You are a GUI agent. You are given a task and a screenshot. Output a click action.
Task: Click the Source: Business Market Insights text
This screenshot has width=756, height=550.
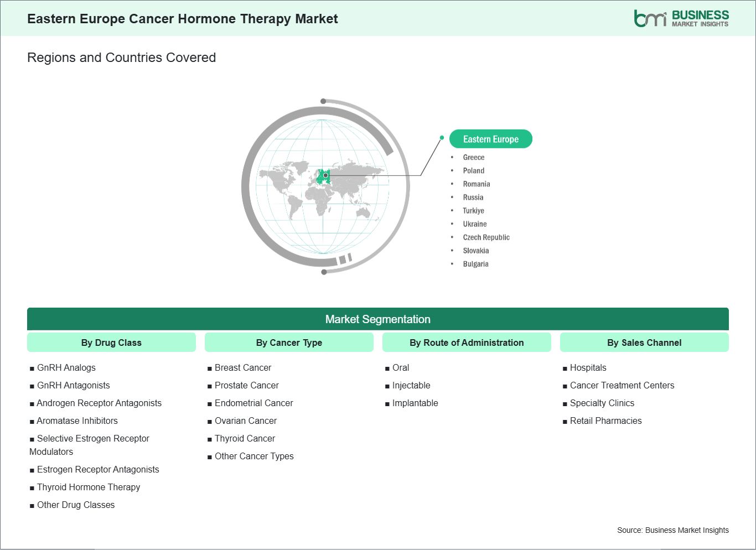(672, 530)
